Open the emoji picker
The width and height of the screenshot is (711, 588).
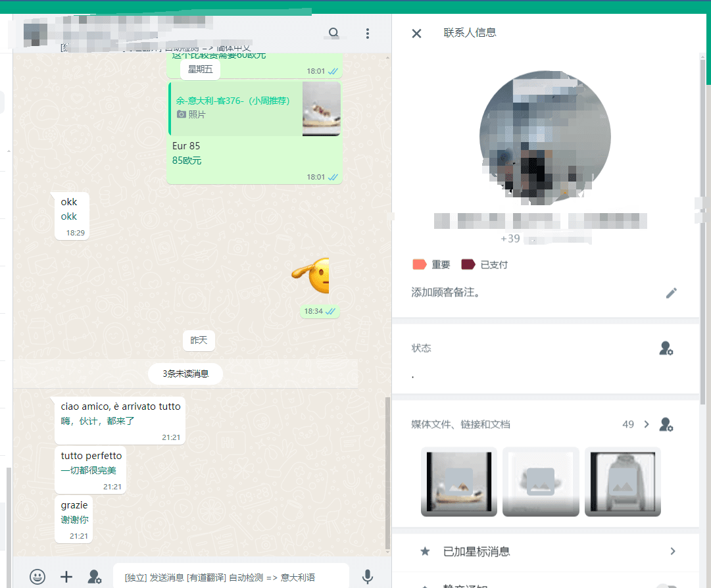pyautogui.click(x=37, y=577)
